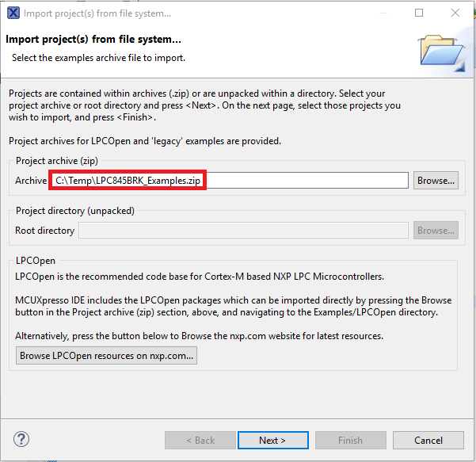
Task: Click the Archive path input field
Action: (230, 181)
